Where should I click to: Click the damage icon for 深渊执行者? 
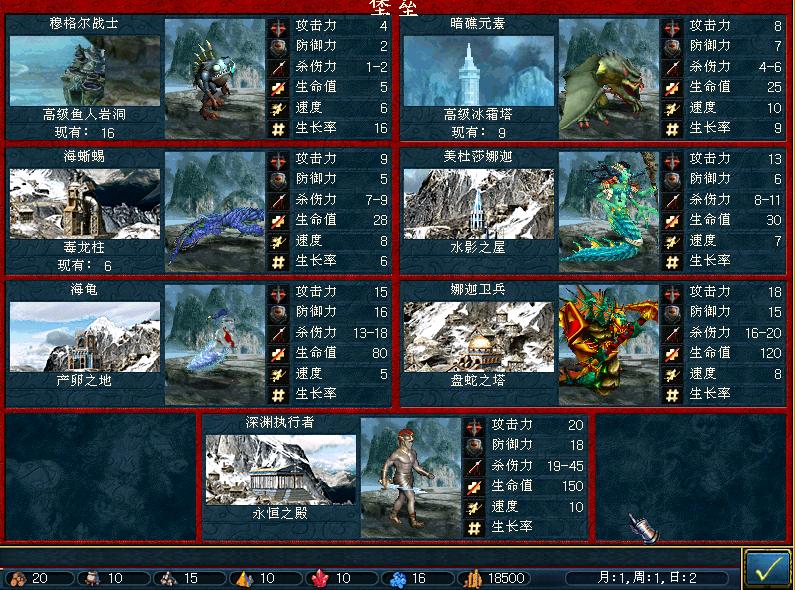point(474,466)
